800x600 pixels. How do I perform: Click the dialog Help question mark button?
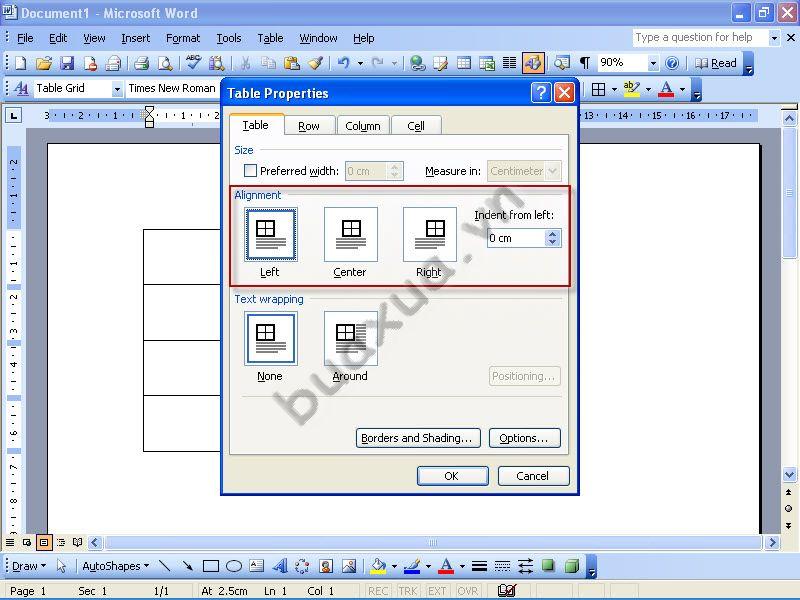tap(541, 93)
